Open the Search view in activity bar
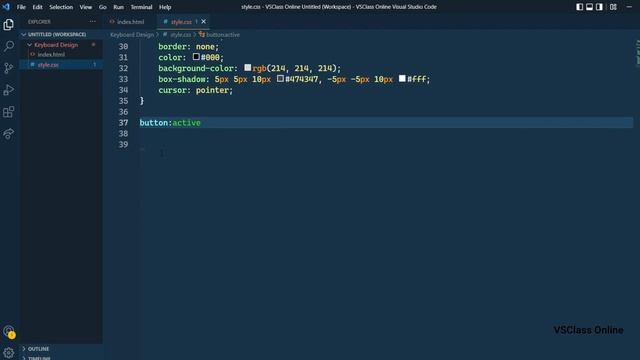Viewport: 640px width, 360px height. click(x=9, y=46)
